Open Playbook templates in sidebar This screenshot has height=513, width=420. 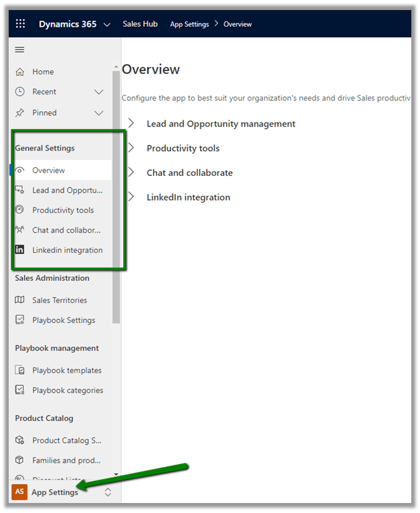point(67,371)
